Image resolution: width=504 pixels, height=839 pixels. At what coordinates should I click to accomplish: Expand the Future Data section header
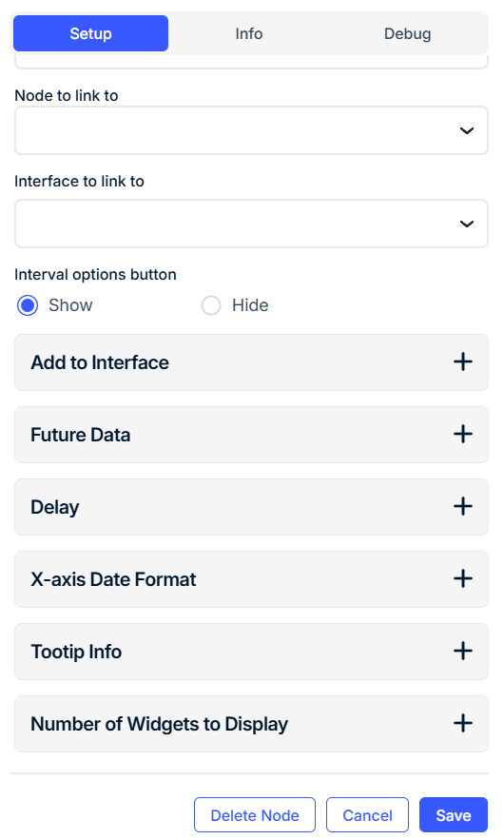251,435
